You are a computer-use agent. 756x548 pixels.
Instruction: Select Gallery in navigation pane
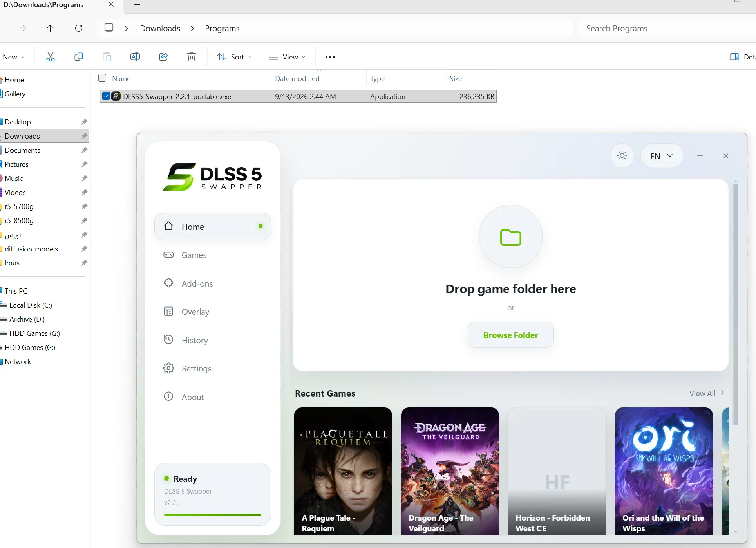[44, 94]
